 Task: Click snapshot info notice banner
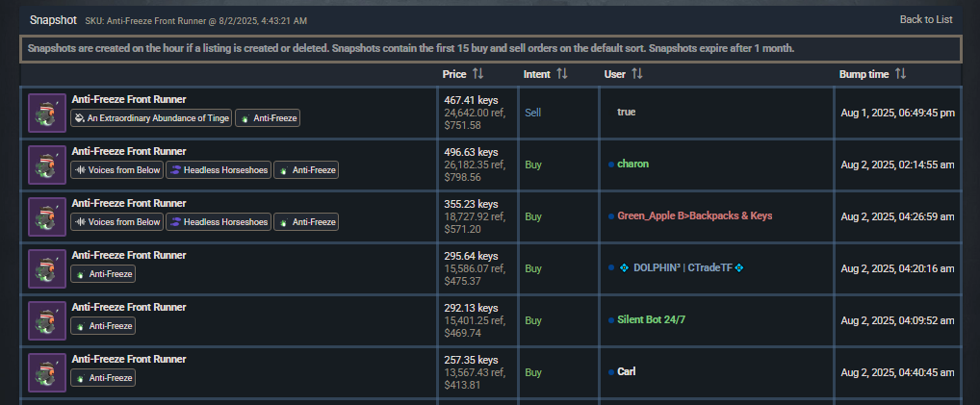[x=490, y=49]
